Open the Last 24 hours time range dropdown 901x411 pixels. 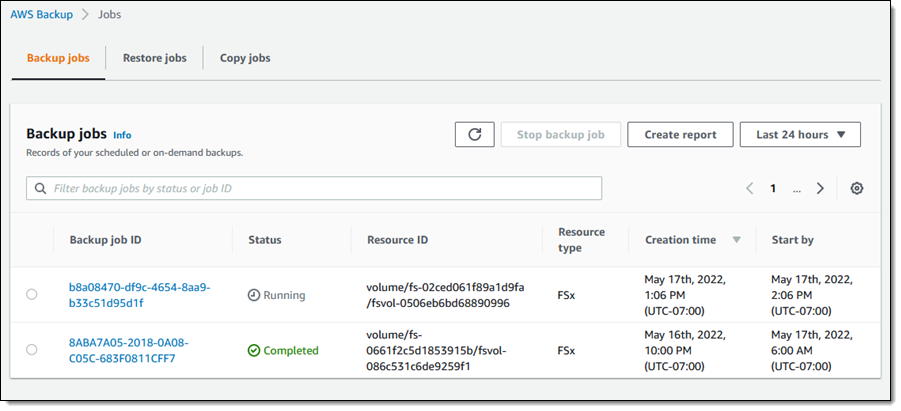[800, 135]
